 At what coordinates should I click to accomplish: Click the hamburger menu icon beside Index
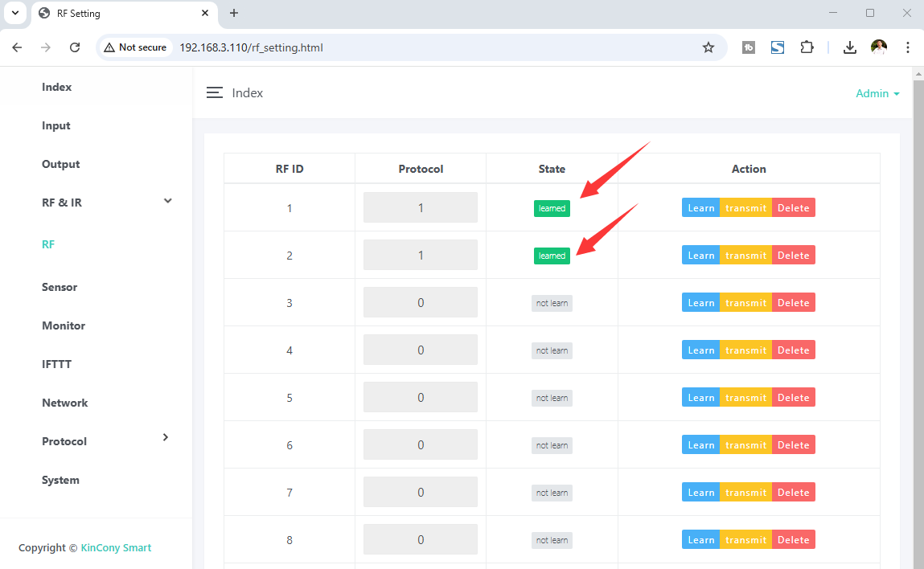point(214,93)
